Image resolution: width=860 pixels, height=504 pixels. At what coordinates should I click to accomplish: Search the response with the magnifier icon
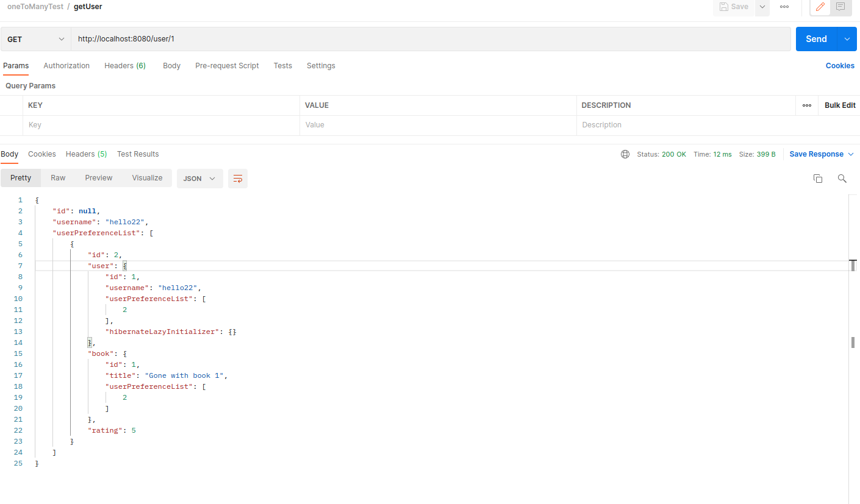(842, 179)
